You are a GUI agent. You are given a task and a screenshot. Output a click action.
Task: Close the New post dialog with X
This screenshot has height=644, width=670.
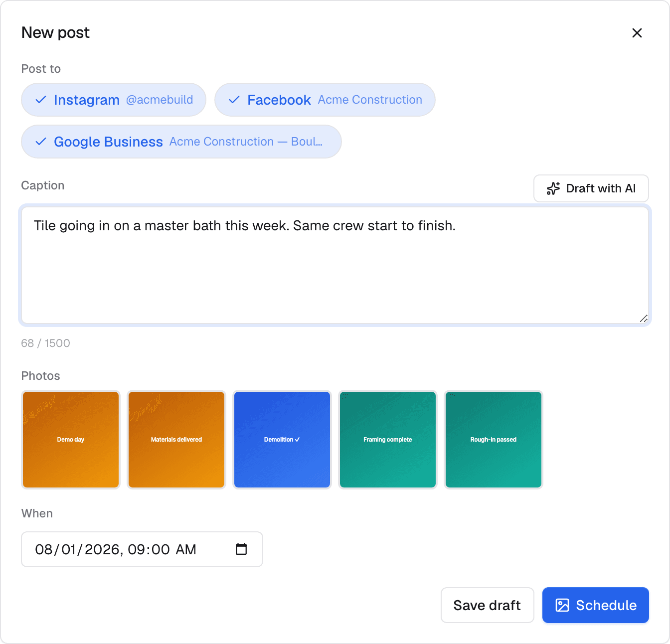[x=637, y=33]
